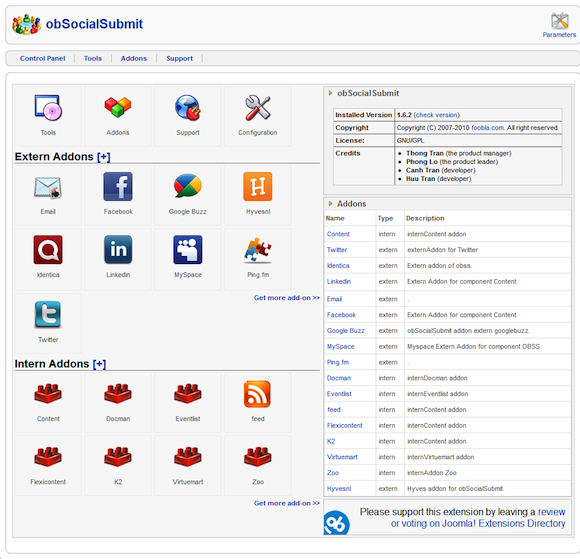The height and width of the screenshot is (559, 580).
Task: Open the Addons menu item
Action: [x=134, y=58]
